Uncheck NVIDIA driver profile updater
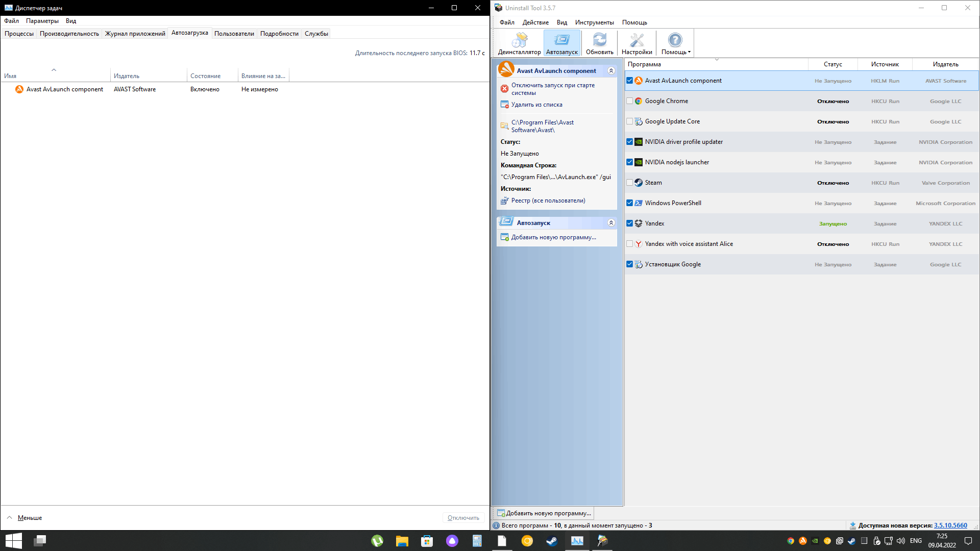Image resolution: width=980 pixels, height=551 pixels. (x=629, y=142)
